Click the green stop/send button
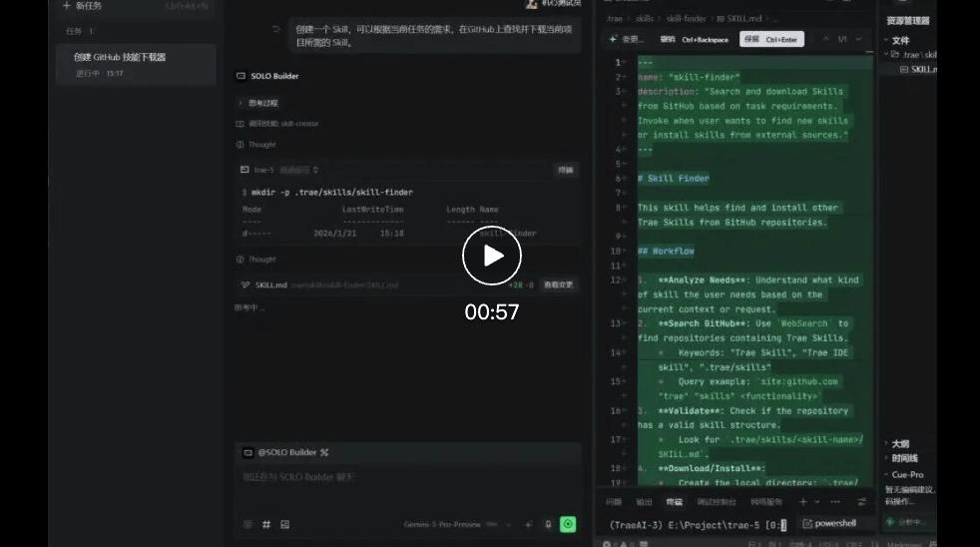980x547 pixels. pos(568,524)
